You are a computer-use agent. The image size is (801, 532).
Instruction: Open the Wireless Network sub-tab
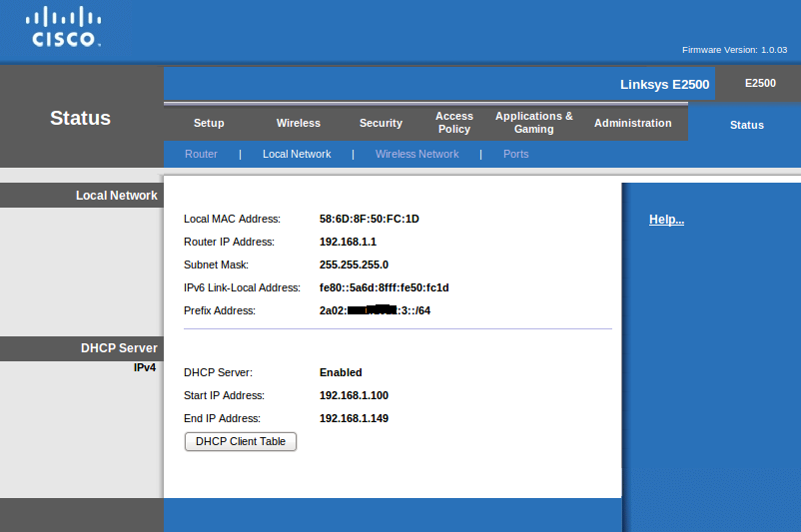pos(416,154)
